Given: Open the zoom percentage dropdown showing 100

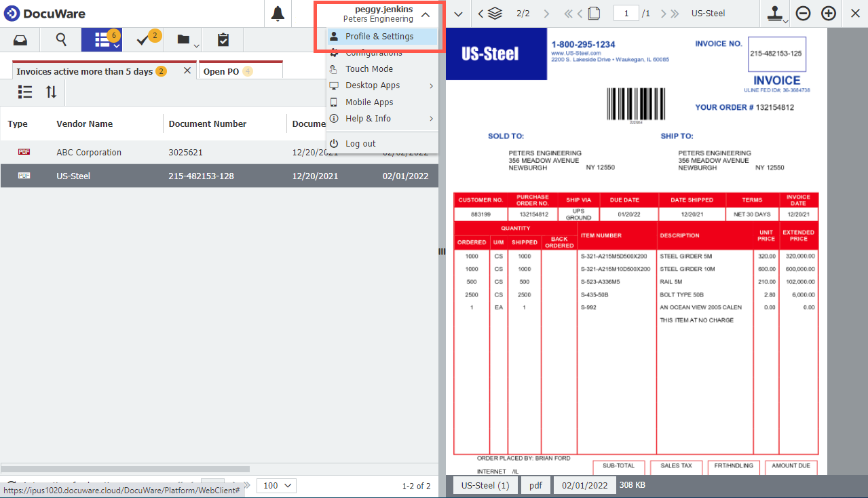Looking at the screenshot, I should coord(276,485).
